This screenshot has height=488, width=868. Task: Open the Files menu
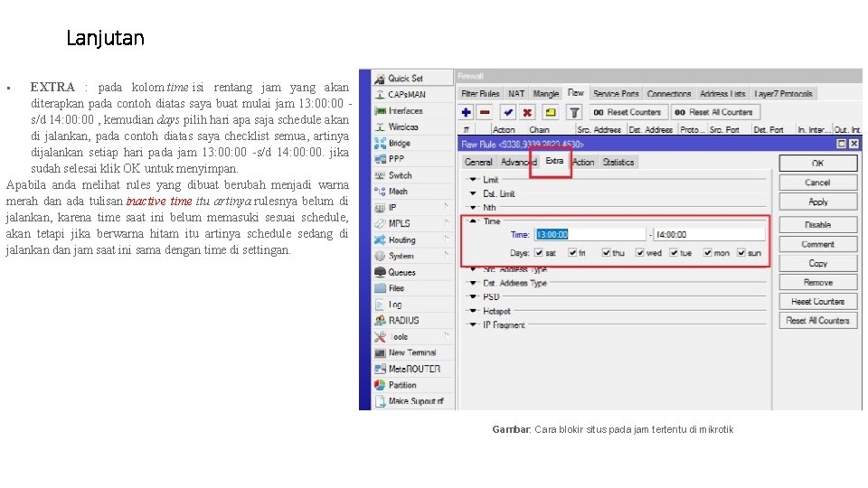point(412,287)
